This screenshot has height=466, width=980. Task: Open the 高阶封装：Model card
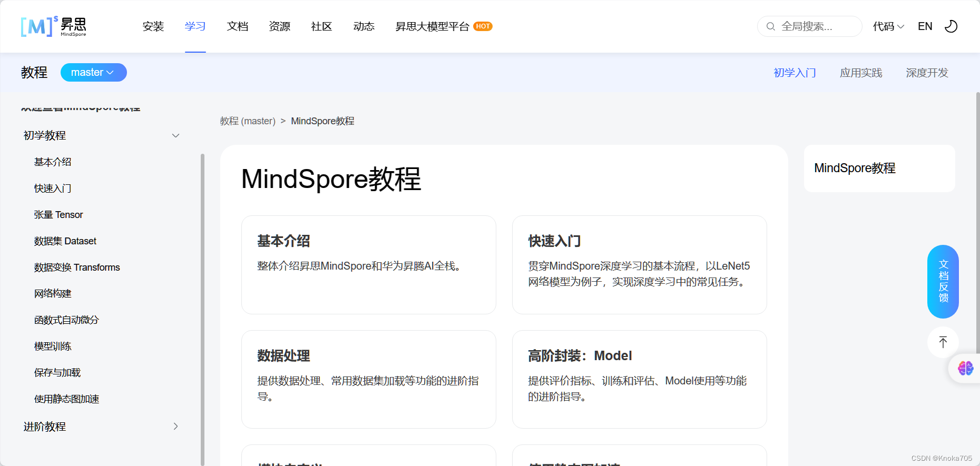point(640,379)
